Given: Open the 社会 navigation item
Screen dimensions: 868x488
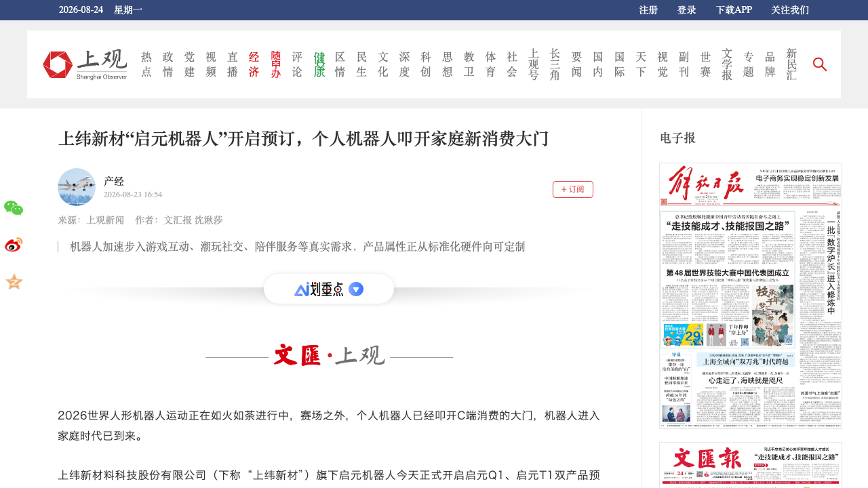Looking at the screenshot, I should tap(513, 64).
